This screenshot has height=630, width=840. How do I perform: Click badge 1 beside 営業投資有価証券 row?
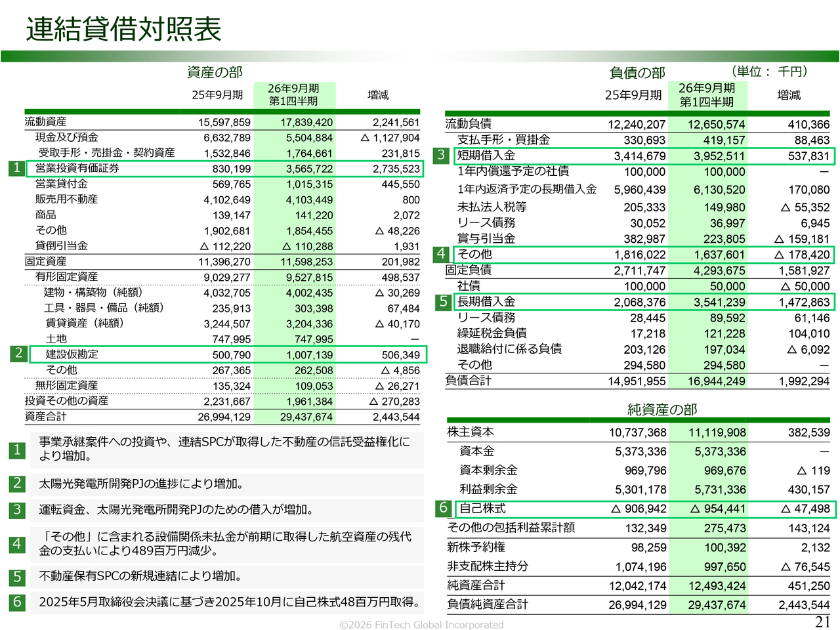[x=17, y=168]
